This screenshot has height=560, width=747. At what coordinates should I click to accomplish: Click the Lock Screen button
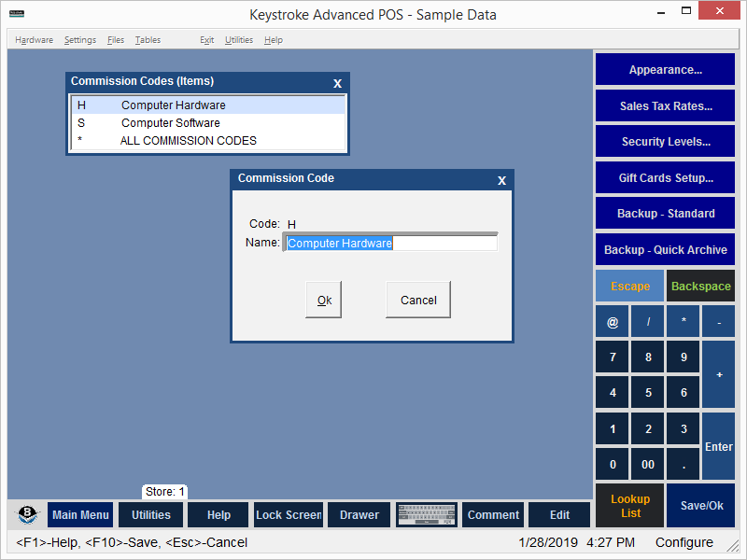coord(289,515)
